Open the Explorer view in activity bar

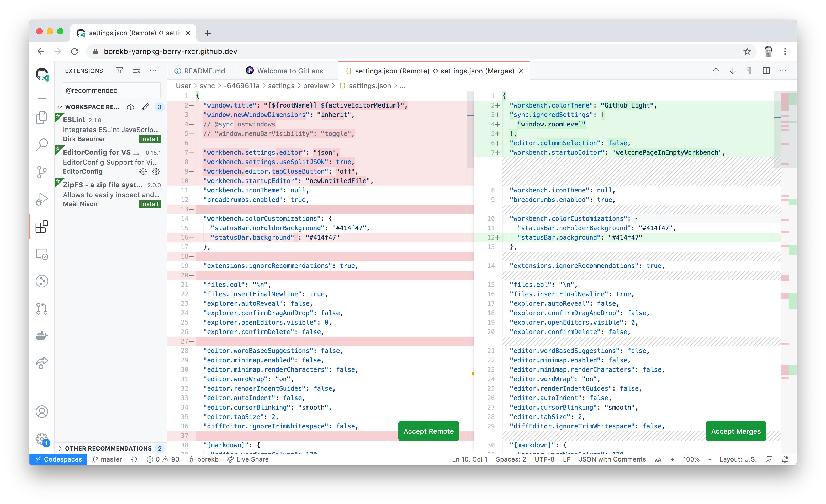pos(42,118)
